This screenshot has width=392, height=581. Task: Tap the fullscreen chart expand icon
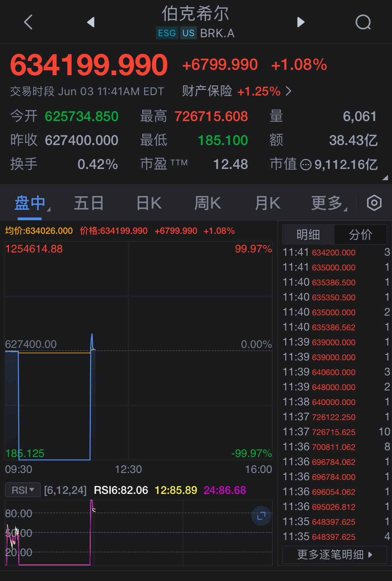(261, 516)
